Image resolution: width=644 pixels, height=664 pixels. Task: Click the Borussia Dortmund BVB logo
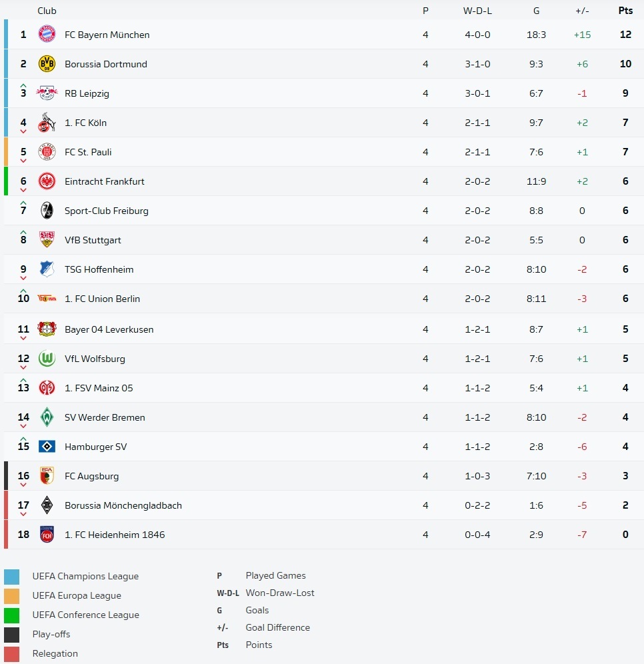[47, 64]
